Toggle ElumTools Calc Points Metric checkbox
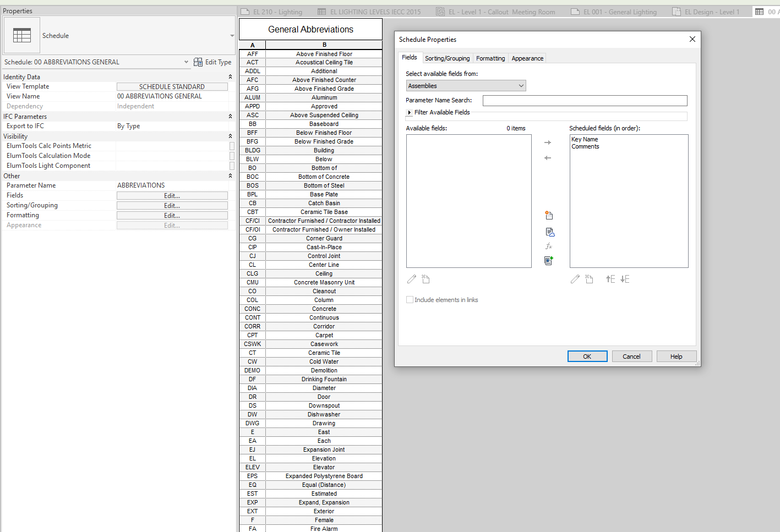The height and width of the screenshot is (532, 780). click(232, 146)
